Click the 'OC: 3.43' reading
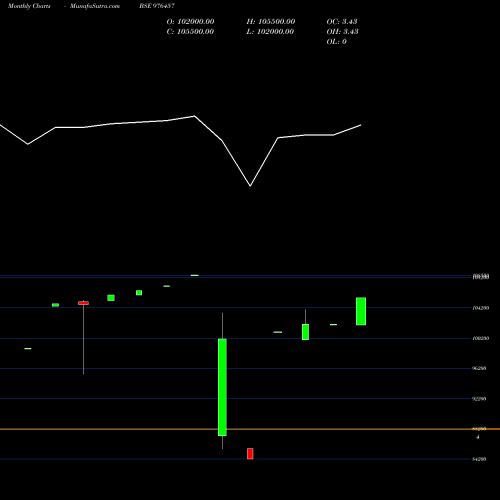Screen dimensions: 500x500 coord(342,22)
